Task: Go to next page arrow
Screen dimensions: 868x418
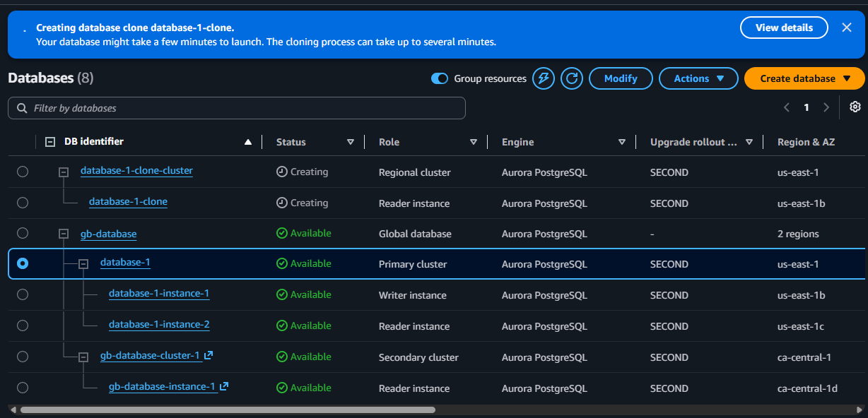Action: point(826,107)
